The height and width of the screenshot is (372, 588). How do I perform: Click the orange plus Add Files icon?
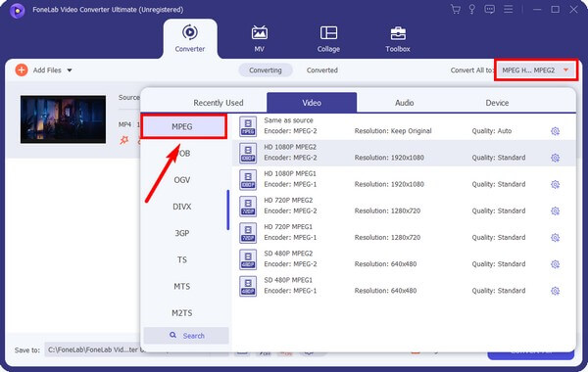tap(22, 70)
